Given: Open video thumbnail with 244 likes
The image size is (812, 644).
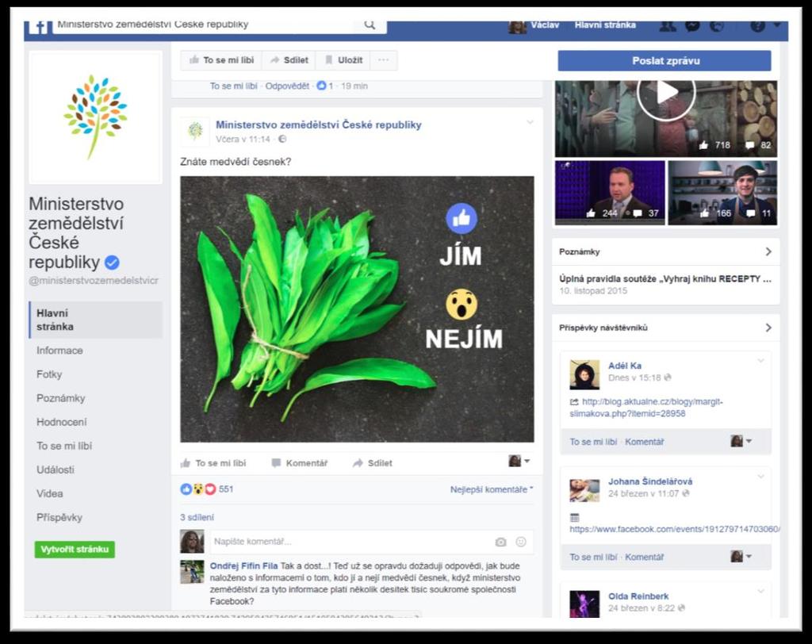Looking at the screenshot, I should [610, 192].
